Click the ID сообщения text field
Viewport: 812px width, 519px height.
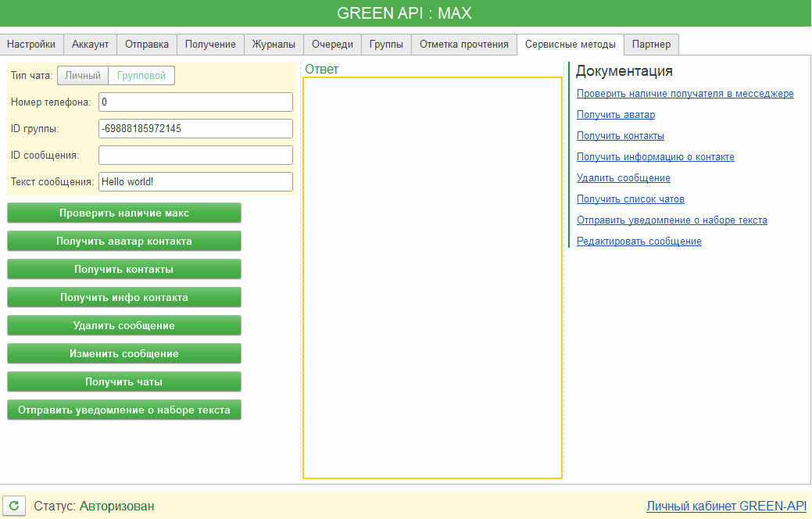[195, 156]
